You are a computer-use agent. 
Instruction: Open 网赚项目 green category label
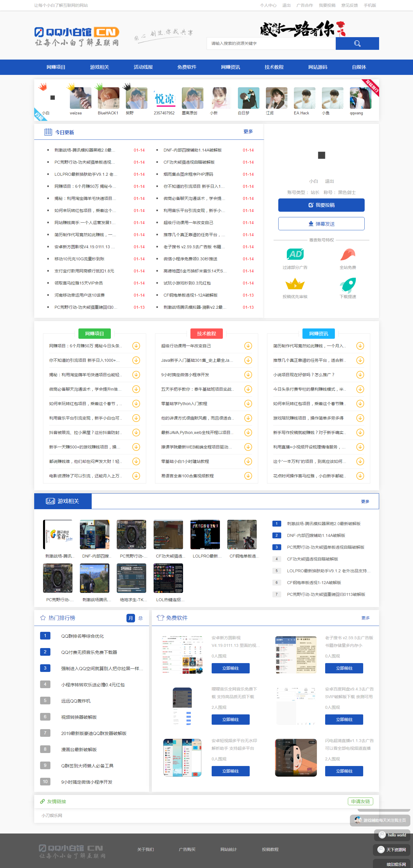tap(94, 333)
